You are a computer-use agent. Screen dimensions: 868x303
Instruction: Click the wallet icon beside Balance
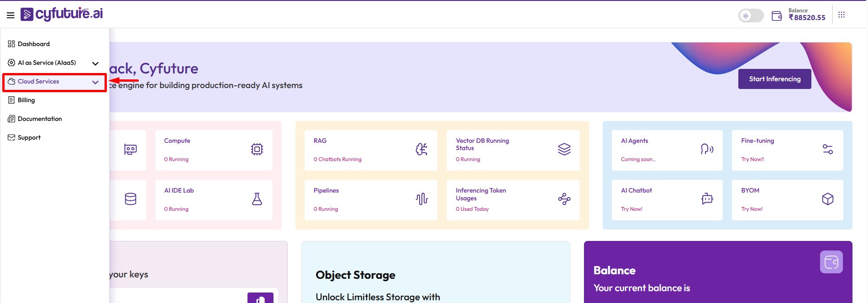point(777,16)
